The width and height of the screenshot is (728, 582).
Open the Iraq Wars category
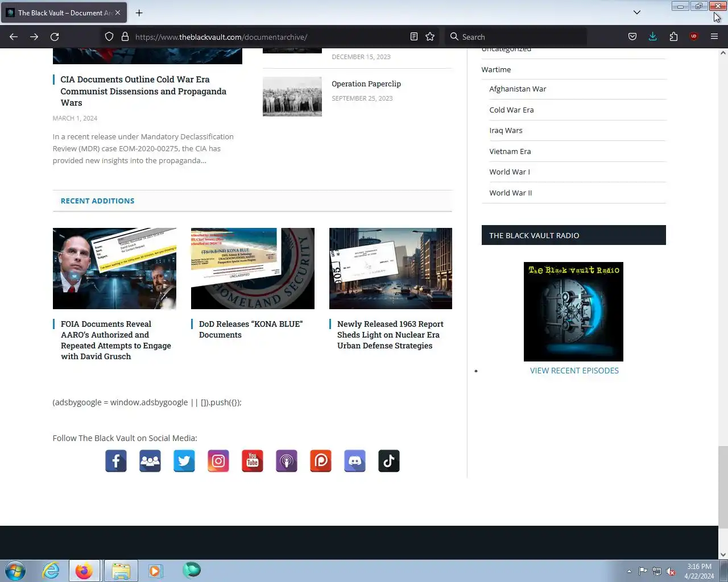point(506,131)
